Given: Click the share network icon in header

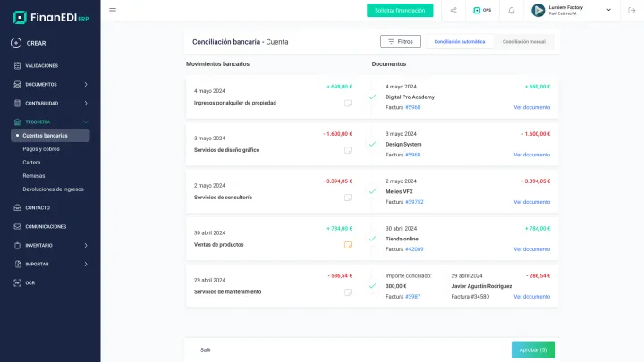Looking at the screenshot, I should coord(453,11).
